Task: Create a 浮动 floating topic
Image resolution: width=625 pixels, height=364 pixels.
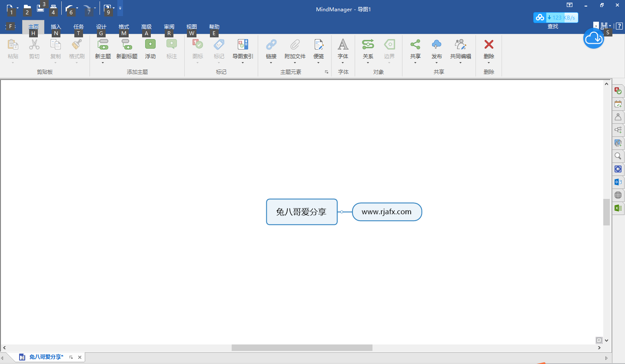Action: pyautogui.click(x=150, y=49)
